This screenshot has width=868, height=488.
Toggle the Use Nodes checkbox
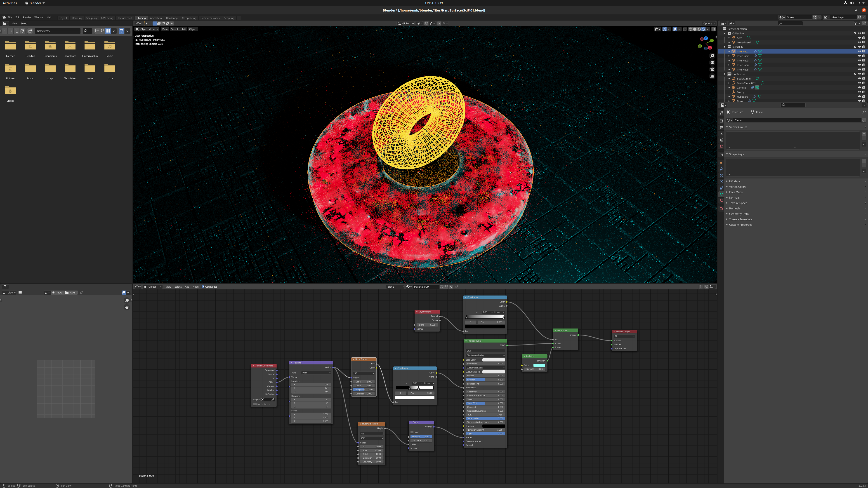coord(203,287)
